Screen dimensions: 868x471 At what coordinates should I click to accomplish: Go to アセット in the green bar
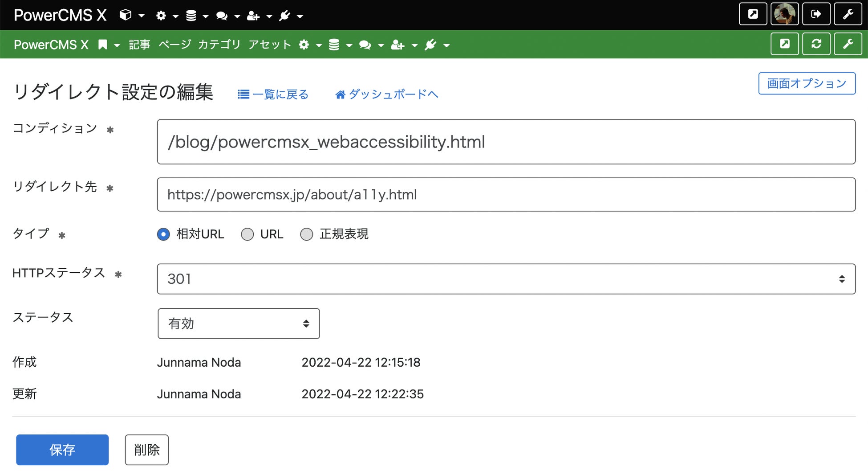(270, 45)
